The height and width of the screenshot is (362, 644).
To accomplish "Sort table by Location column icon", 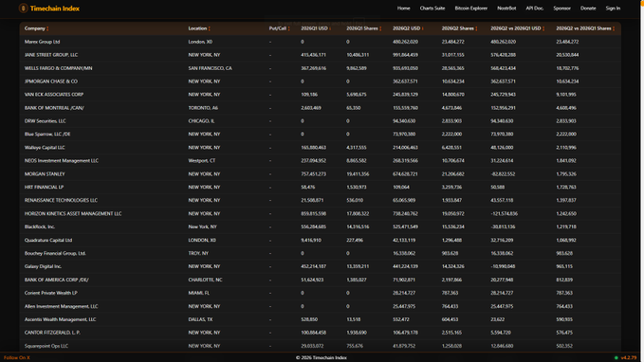I will [x=210, y=28].
